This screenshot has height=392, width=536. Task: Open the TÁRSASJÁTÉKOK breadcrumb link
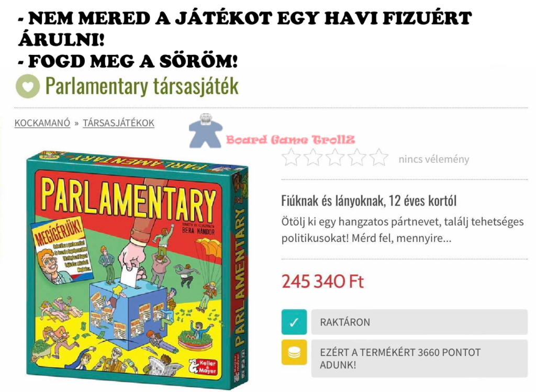[119, 123]
